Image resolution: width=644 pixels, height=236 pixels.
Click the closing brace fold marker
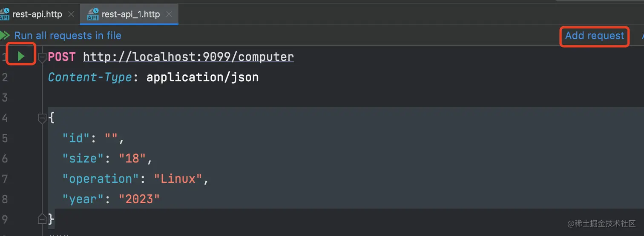tap(42, 219)
